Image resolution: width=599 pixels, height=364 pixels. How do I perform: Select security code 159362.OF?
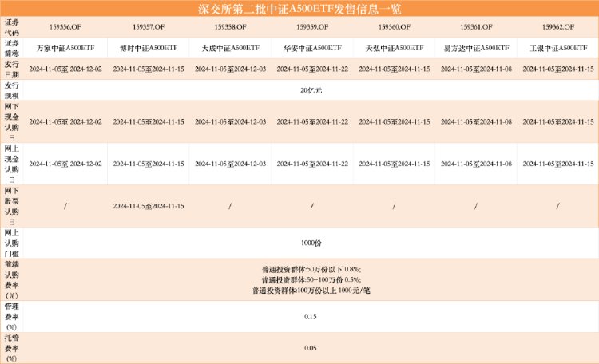coord(558,27)
